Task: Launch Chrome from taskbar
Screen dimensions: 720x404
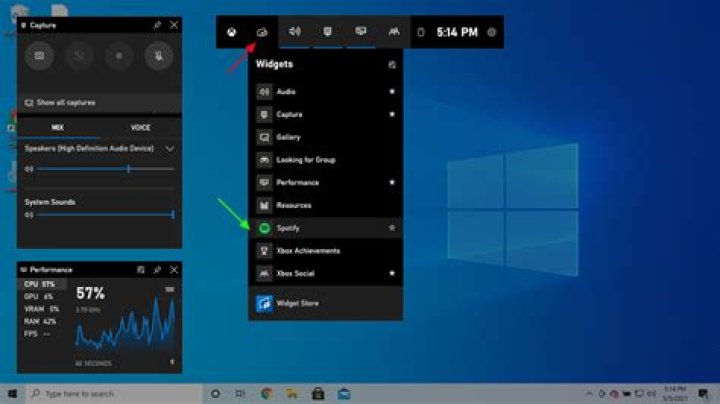Action: tap(266, 393)
